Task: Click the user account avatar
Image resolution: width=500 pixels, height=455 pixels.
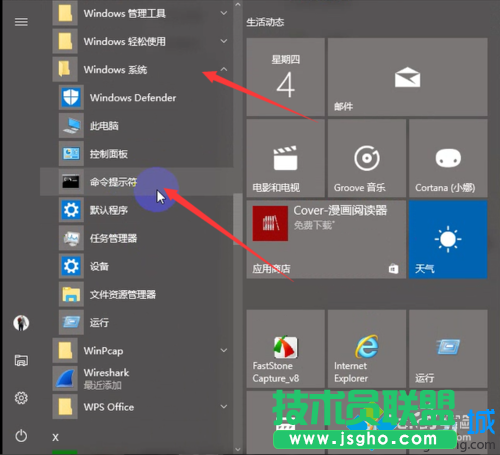Action: pyautogui.click(x=21, y=323)
